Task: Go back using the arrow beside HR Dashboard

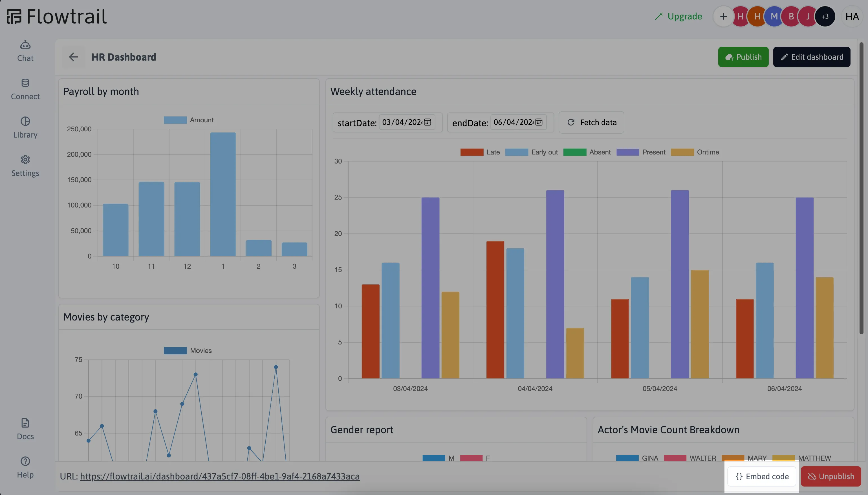Action: point(73,57)
